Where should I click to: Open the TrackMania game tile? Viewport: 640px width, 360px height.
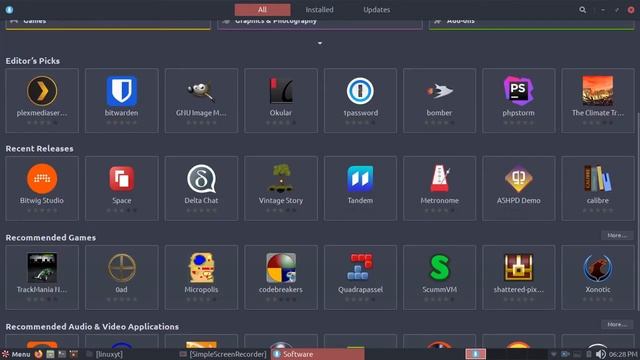click(42, 277)
